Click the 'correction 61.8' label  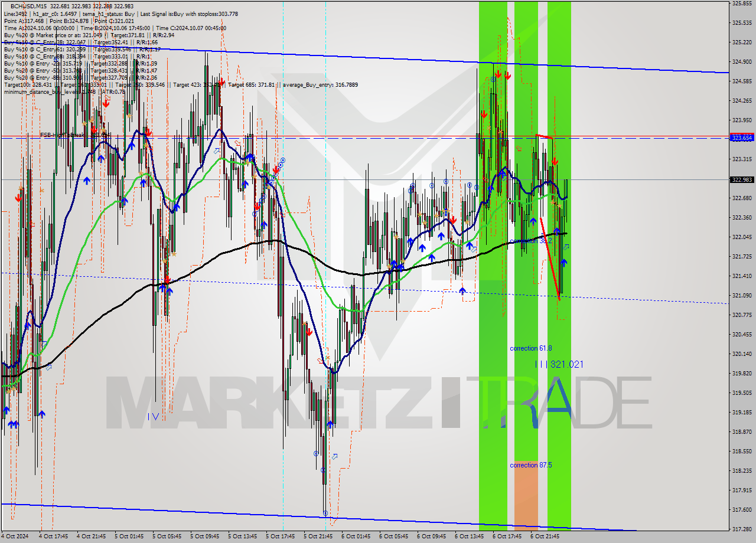coord(531,348)
